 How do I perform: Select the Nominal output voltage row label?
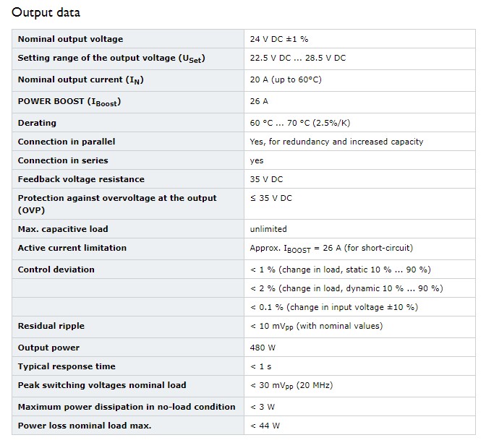70,39
